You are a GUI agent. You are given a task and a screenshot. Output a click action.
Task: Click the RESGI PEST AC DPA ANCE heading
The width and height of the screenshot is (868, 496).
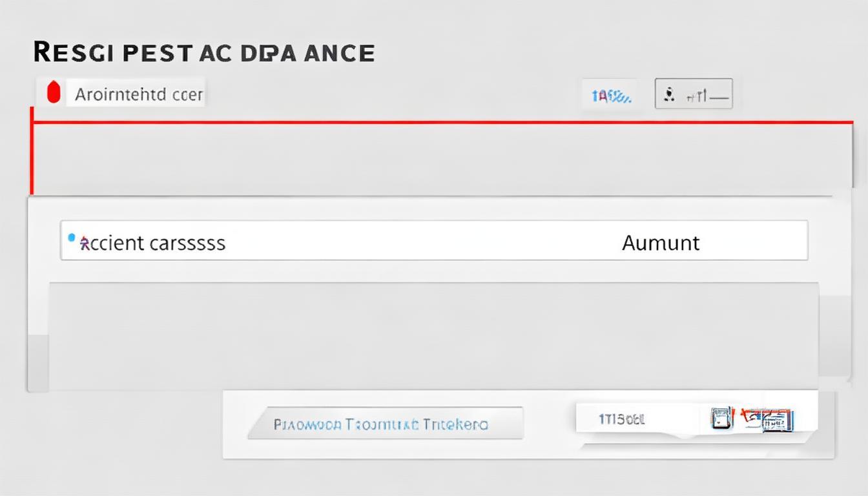click(204, 53)
